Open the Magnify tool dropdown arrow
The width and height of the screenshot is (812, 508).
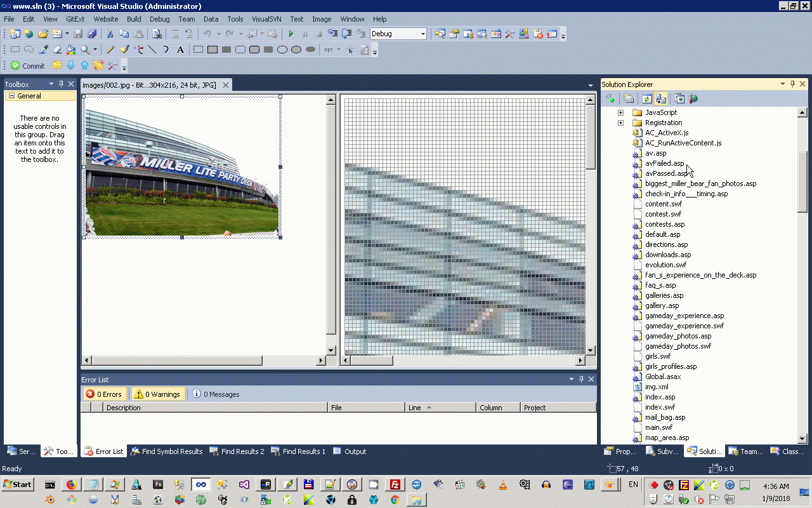tap(95, 50)
